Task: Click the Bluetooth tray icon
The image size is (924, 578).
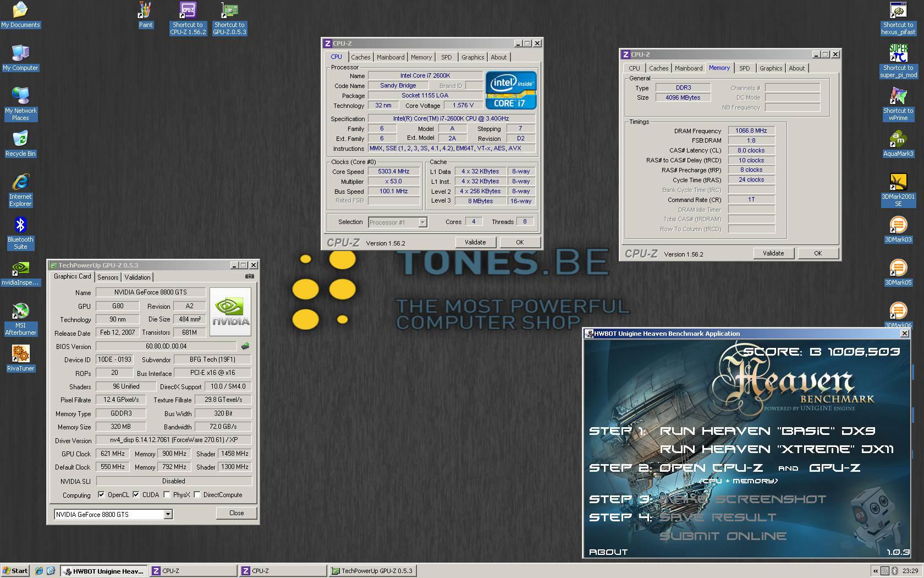Action: 894,571
